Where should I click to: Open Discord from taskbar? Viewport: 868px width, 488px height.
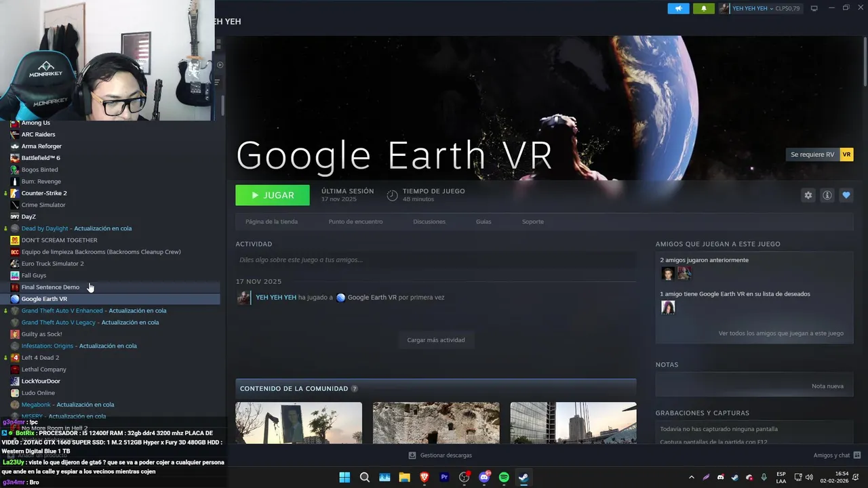click(484, 477)
